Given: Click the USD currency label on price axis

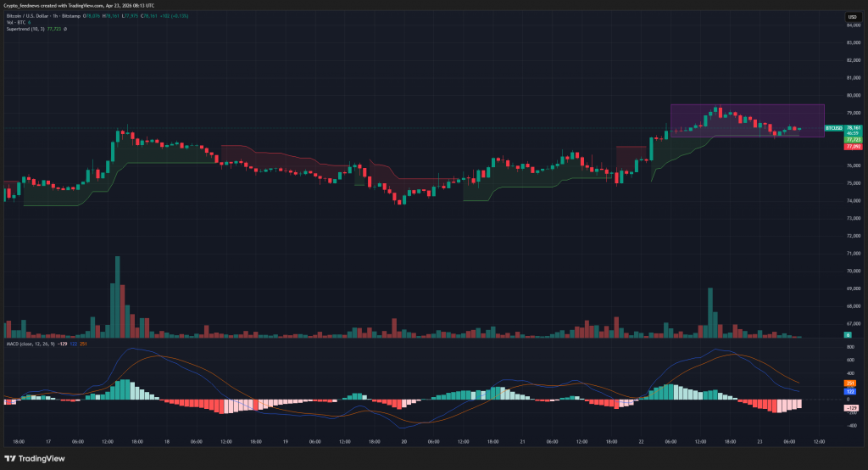Looking at the screenshot, I should pos(851,17).
